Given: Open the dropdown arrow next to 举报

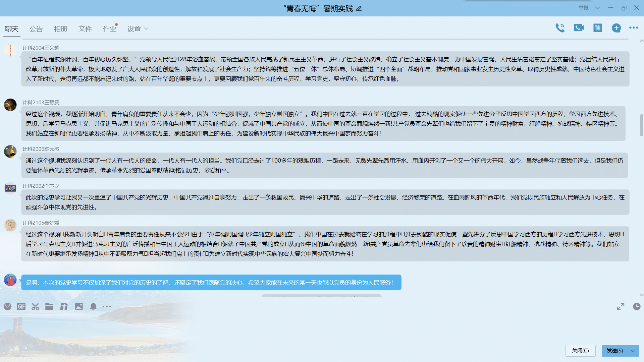Looking at the screenshot, I should click(x=597, y=8).
